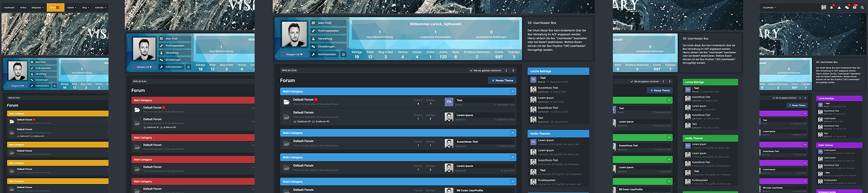
Task: Click the power icon beside blue-theme Administration
Action: click(343, 55)
